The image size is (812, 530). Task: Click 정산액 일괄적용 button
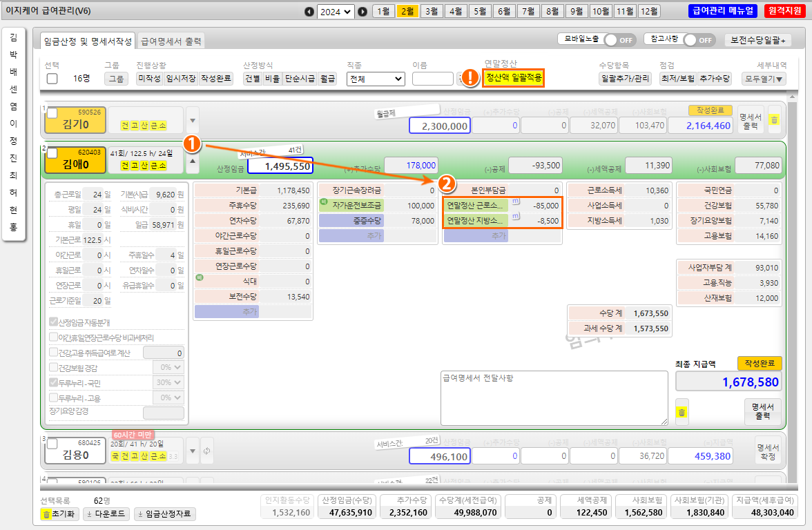(x=514, y=77)
